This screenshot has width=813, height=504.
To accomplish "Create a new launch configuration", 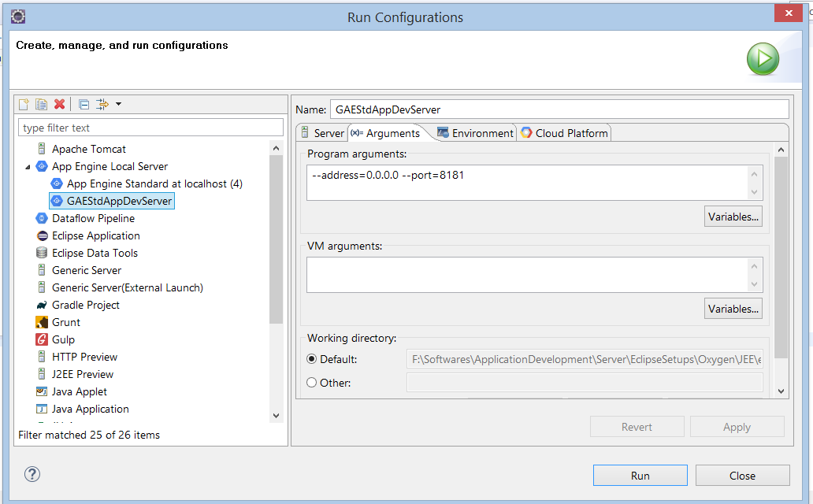I will [24, 104].
